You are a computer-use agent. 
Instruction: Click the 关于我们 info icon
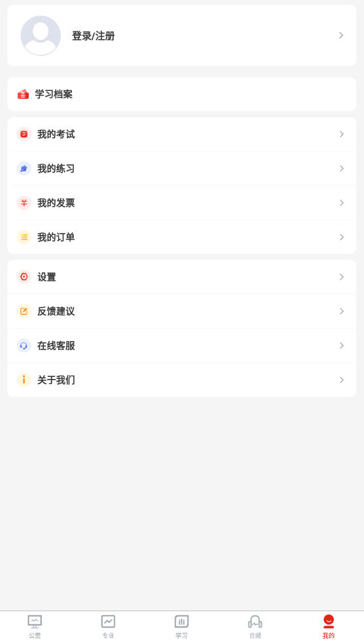(24, 380)
